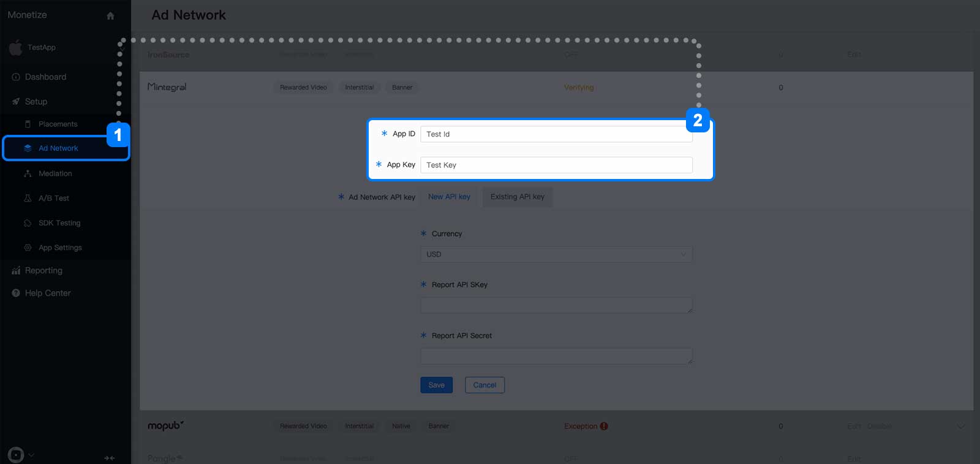The image size is (980, 464).
Task: Click the Report API SKey text area
Action: [x=556, y=305]
